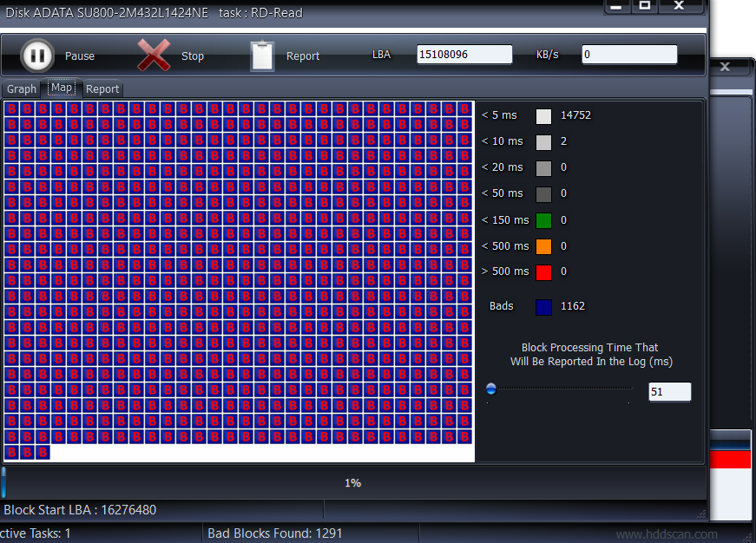The image size is (756, 543).
Task: Click the Pause label
Action: [80, 56]
